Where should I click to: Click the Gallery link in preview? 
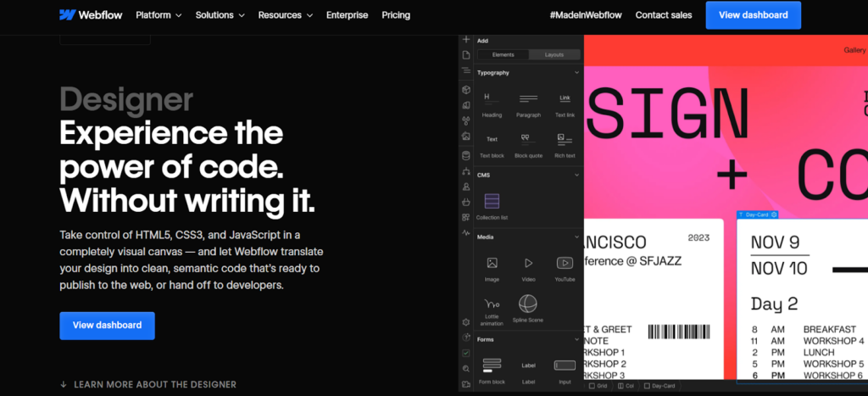point(854,50)
